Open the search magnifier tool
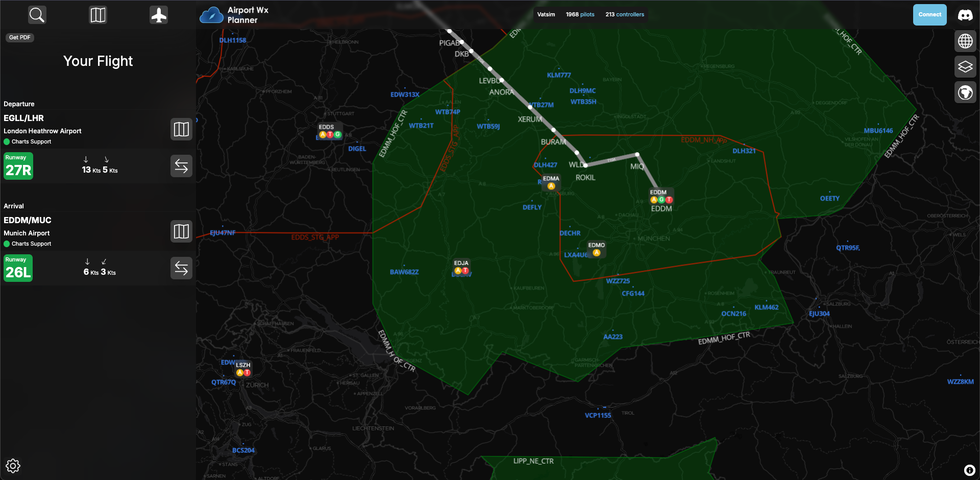 tap(37, 15)
